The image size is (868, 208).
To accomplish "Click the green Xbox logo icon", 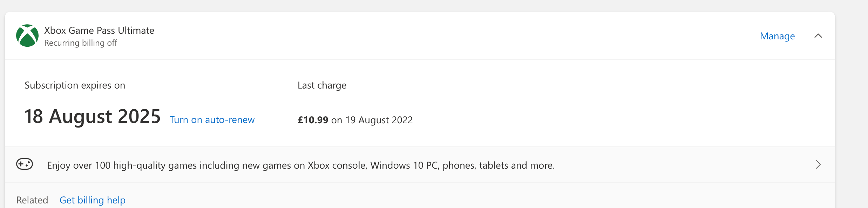I will tap(27, 36).
